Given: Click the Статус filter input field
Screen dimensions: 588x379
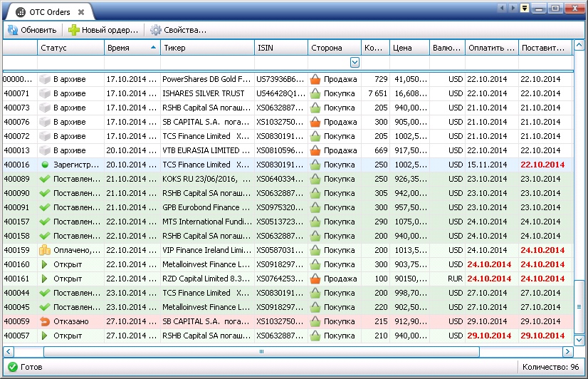Looking at the screenshot, I should pyautogui.click(x=70, y=62).
